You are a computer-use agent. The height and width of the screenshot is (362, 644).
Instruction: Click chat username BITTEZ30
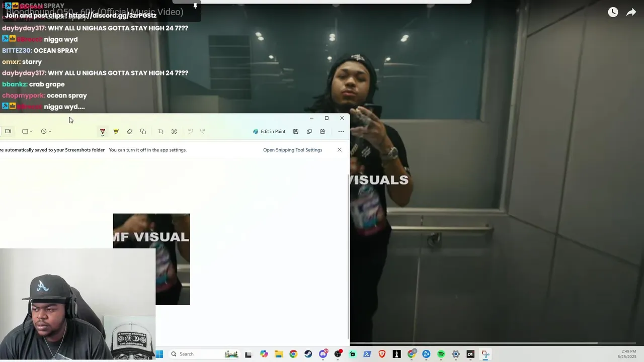pos(17,51)
